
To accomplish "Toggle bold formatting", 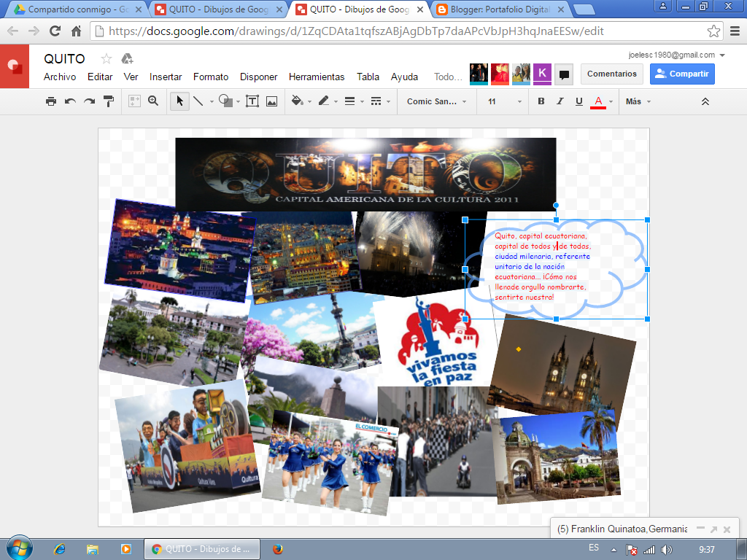I will point(541,101).
